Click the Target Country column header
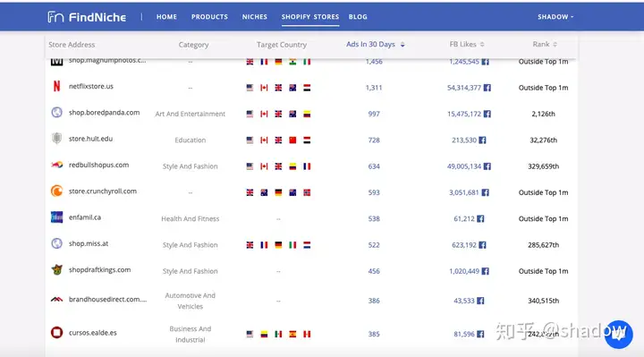The height and width of the screenshot is (357, 644). (282, 45)
